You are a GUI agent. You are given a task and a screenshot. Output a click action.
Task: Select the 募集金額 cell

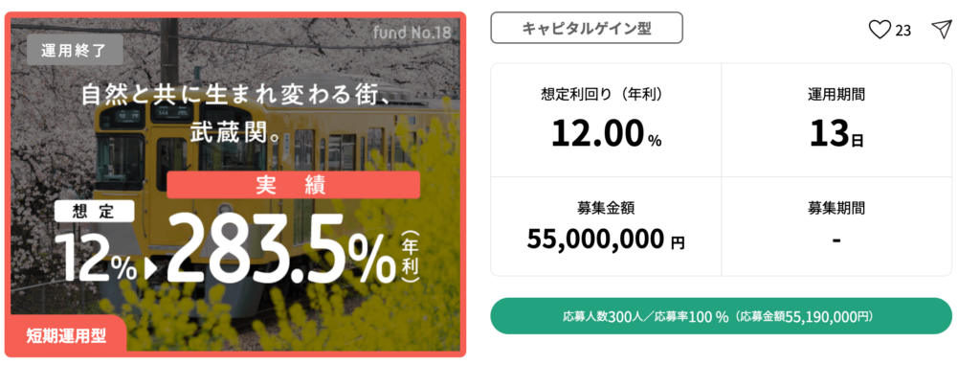[x=606, y=226]
